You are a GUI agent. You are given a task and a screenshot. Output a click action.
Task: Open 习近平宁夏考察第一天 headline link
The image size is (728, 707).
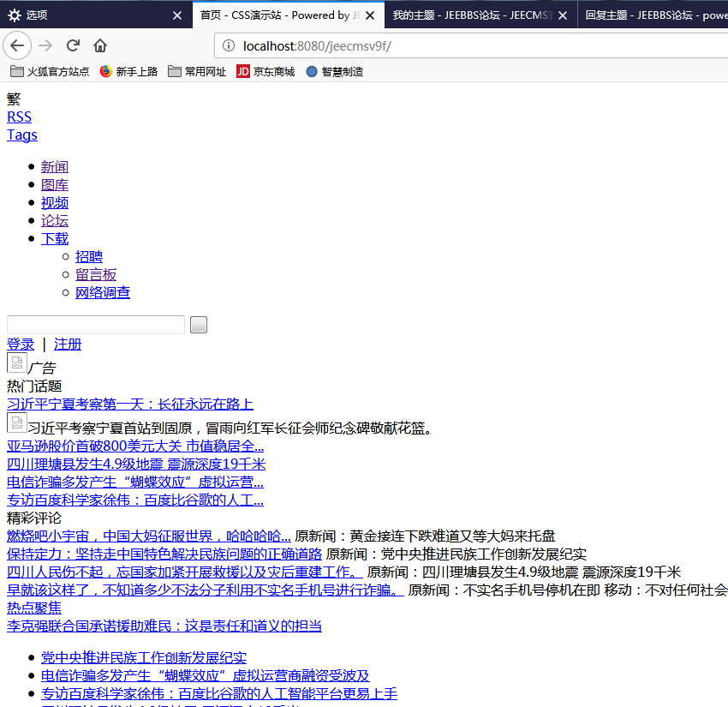click(x=130, y=404)
